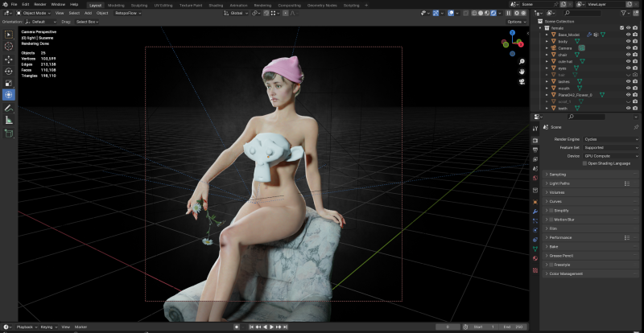Enable the Motion Blur checkbox
This screenshot has width=644, height=333.
click(x=551, y=219)
